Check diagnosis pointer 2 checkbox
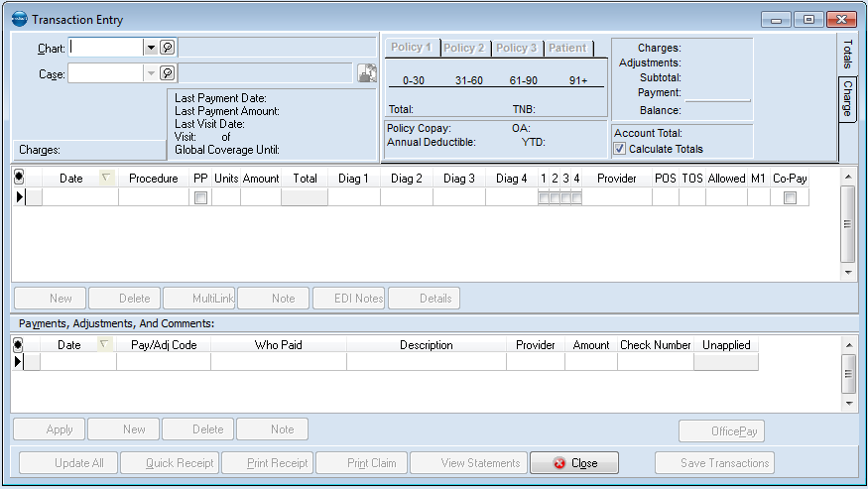868x489 pixels. point(555,197)
